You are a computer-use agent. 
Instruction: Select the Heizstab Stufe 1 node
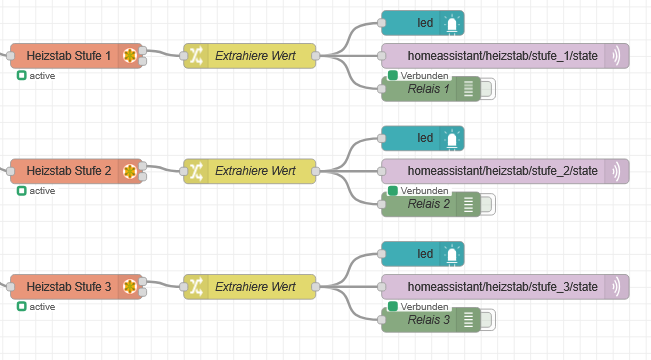tap(76, 56)
